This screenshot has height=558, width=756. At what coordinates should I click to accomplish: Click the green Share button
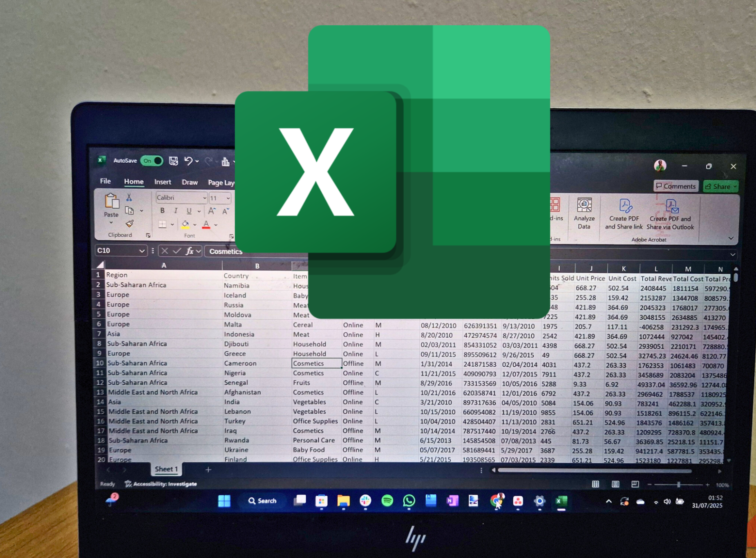tap(720, 186)
